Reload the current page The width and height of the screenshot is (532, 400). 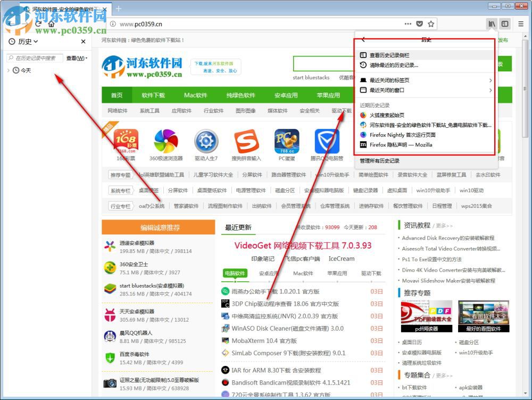pyautogui.click(x=38, y=24)
